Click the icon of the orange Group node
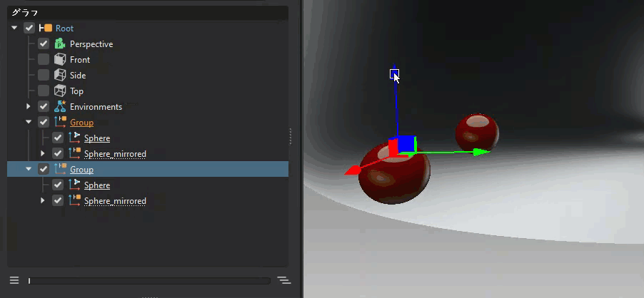Image resolution: width=644 pixels, height=298 pixels. coord(60,122)
